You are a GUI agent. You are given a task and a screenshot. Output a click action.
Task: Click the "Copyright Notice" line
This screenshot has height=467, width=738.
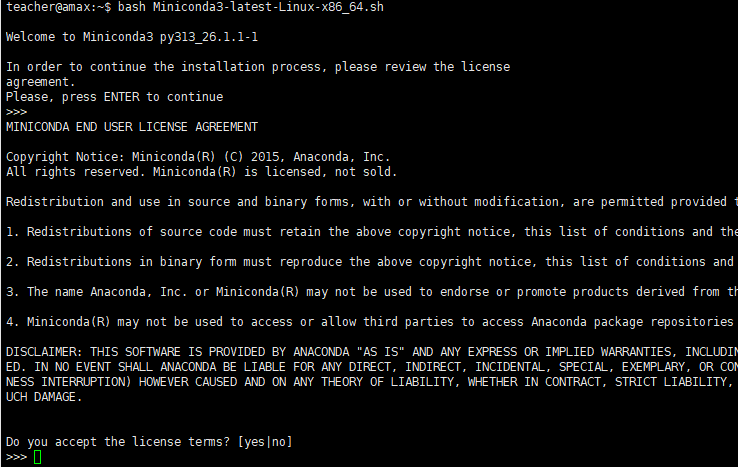click(x=197, y=157)
